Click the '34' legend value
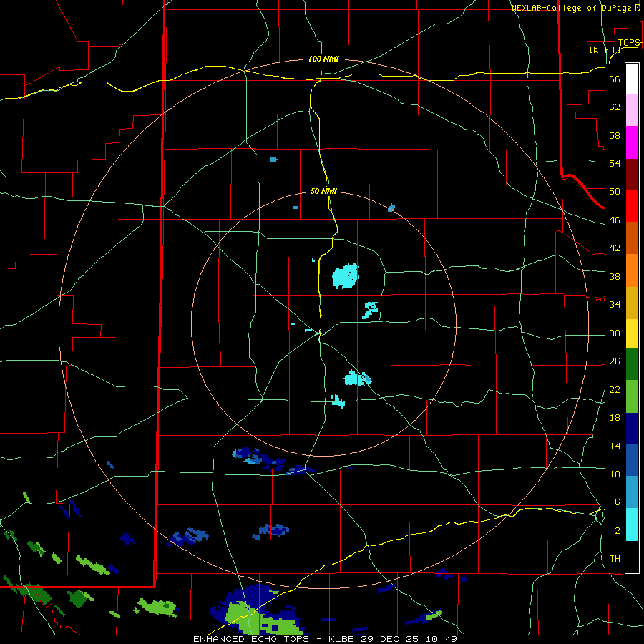 (615, 304)
